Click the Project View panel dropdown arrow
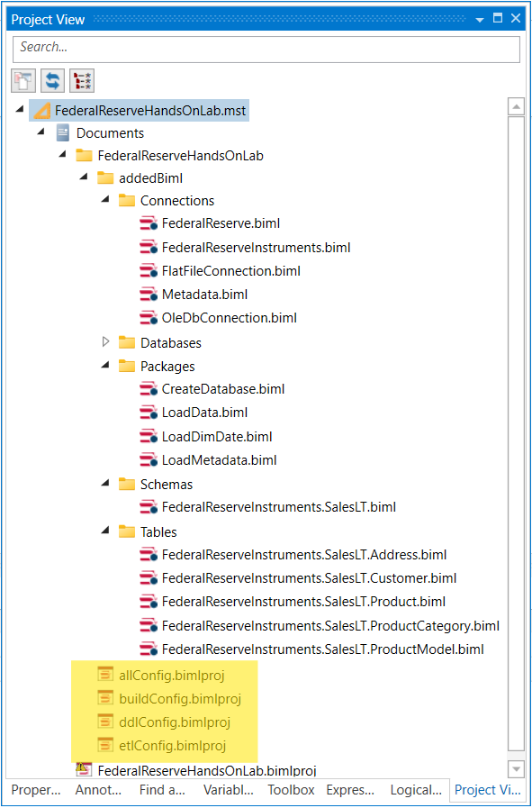The height and width of the screenshot is (808, 532). (x=479, y=18)
